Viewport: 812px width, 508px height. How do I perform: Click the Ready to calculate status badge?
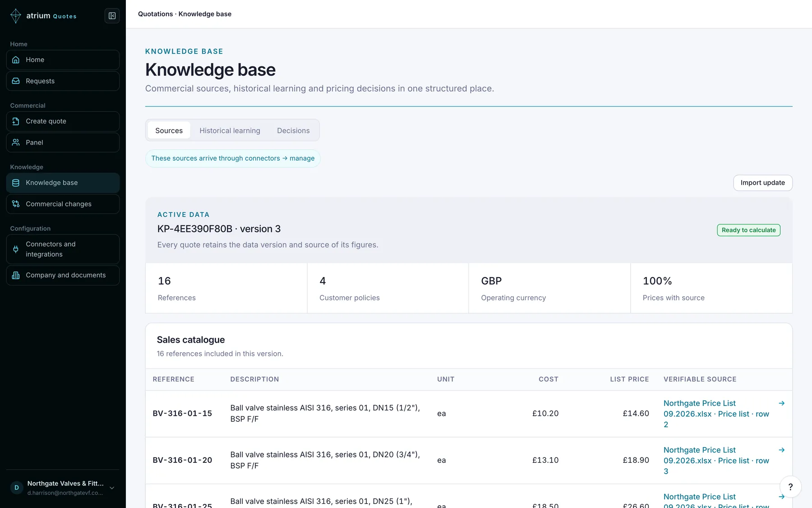[x=749, y=230]
